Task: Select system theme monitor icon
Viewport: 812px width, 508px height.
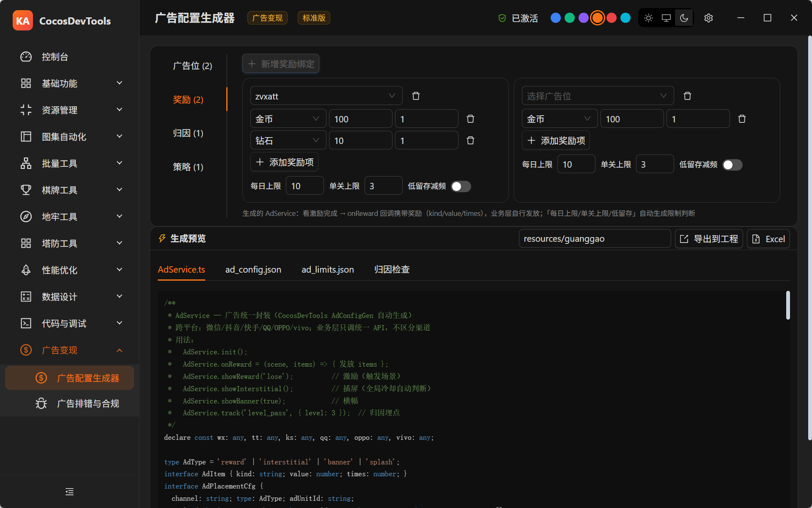Action: point(666,18)
